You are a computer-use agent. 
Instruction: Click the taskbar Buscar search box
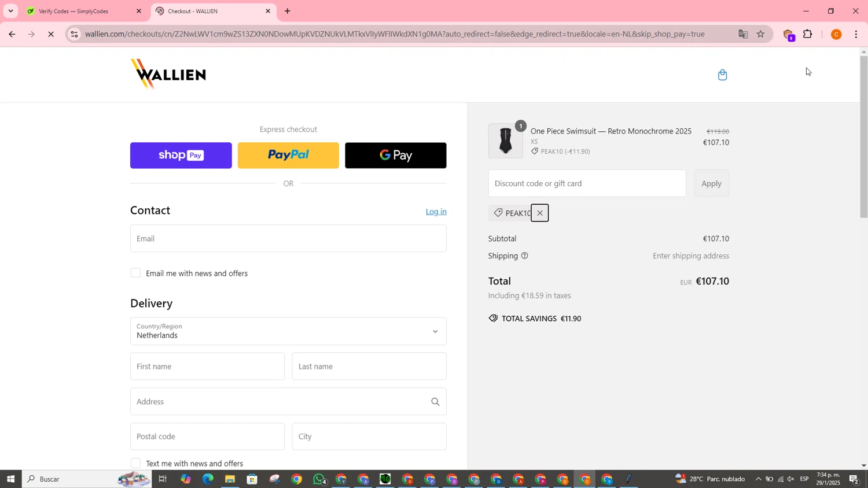point(87,479)
